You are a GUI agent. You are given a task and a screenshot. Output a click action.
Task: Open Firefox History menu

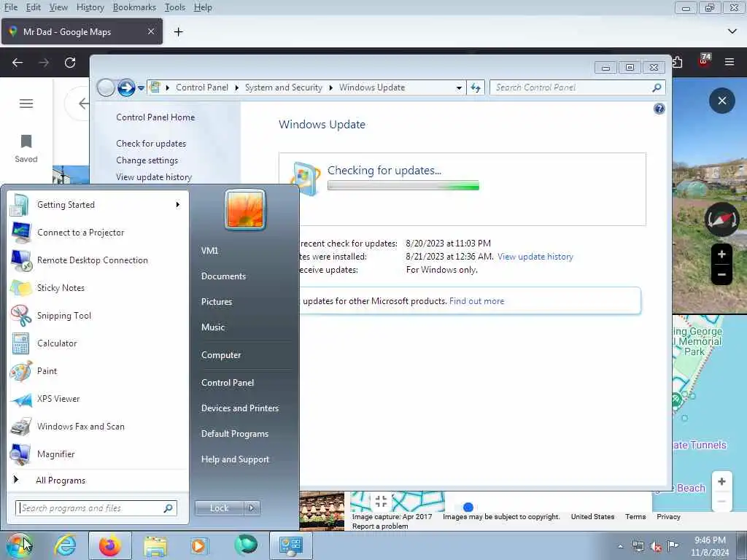[90, 7]
